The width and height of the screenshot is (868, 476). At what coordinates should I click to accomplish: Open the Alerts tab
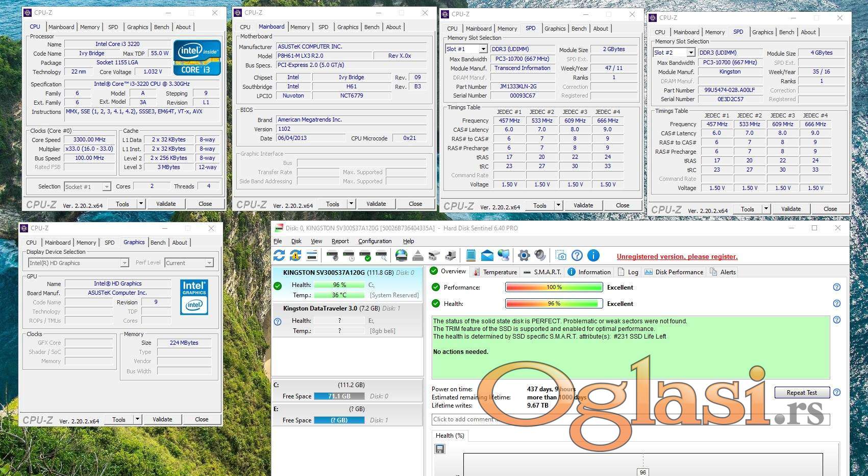point(723,272)
